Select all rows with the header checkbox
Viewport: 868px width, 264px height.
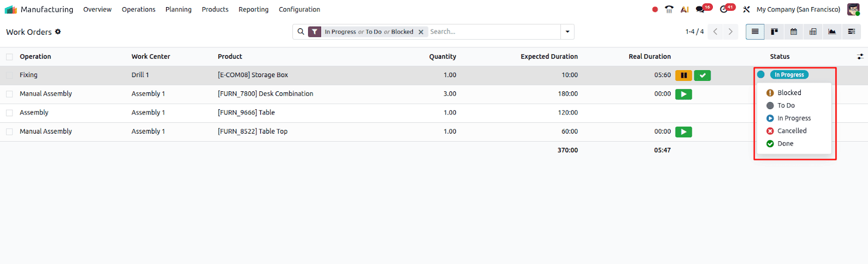pos(9,57)
